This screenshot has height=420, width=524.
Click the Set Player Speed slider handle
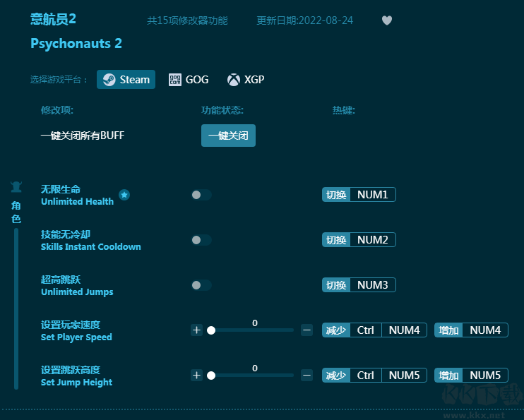coord(210,330)
